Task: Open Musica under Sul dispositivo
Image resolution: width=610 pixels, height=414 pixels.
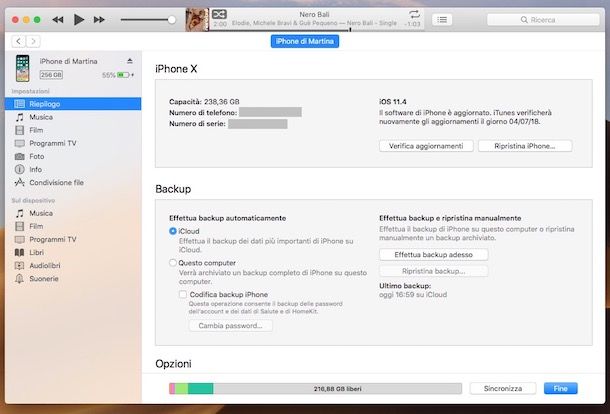Action: click(73, 213)
